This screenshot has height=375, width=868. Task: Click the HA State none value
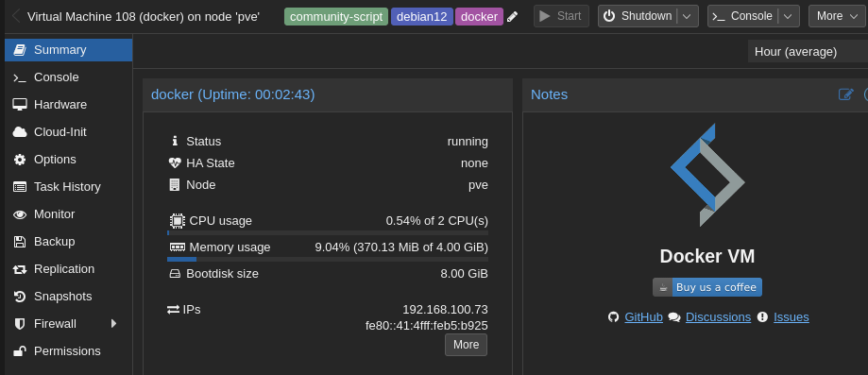[x=474, y=163]
